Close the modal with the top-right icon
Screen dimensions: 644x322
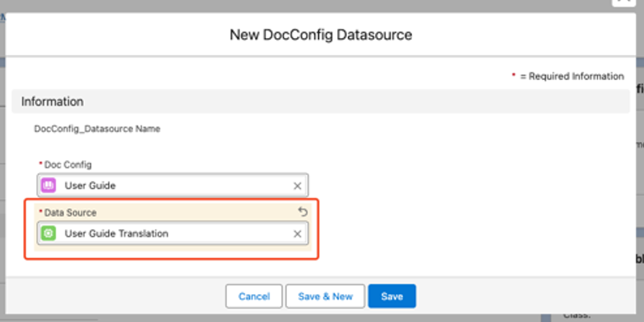(x=623, y=2)
